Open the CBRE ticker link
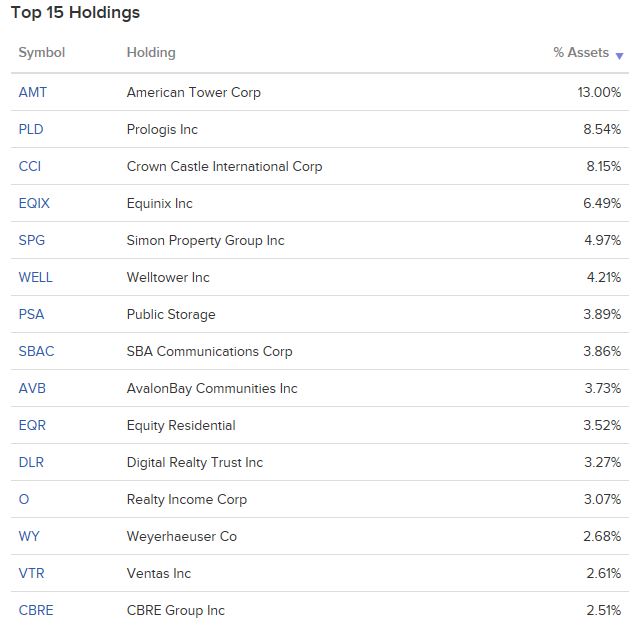634x628 pixels. (36, 610)
